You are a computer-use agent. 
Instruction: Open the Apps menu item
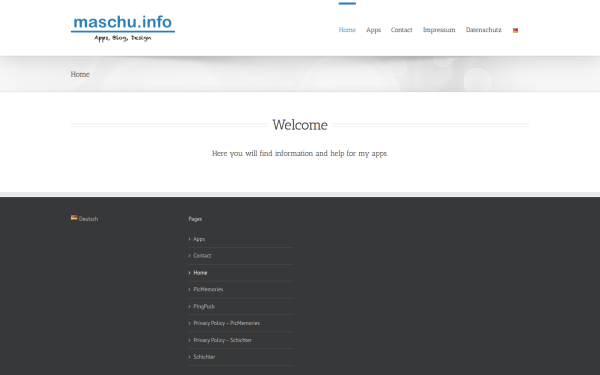tap(373, 30)
